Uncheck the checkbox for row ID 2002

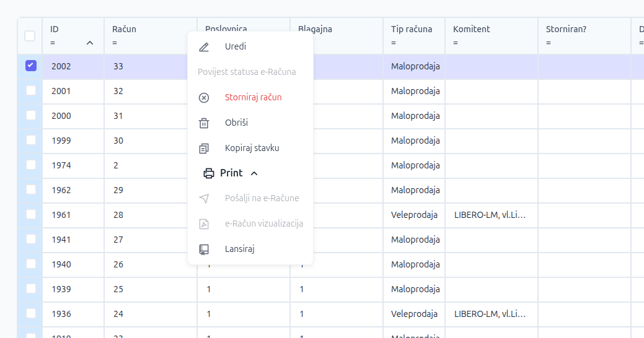point(30,66)
